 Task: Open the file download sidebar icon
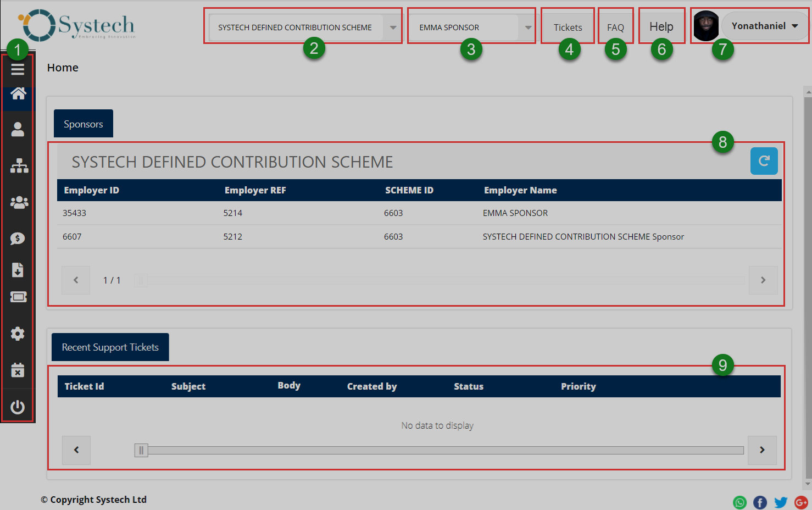click(18, 270)
